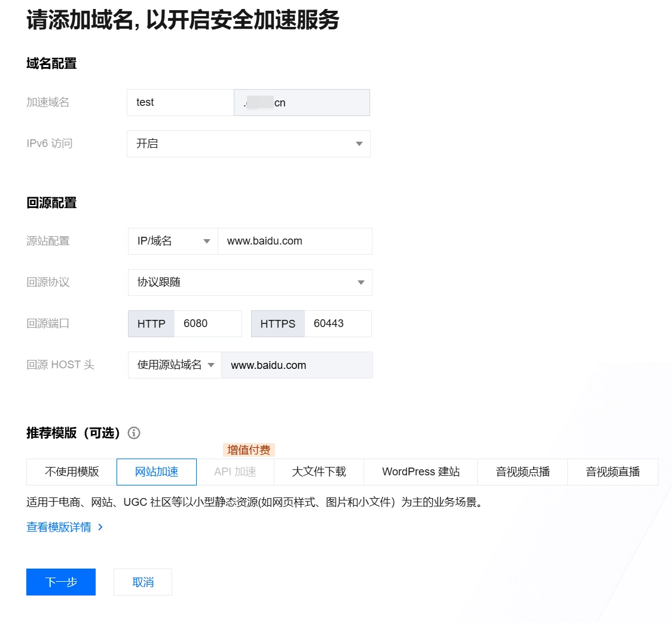Viewport: 672px width, 623px height.
Task: Click the 回源 HOST 头 field label
Action: click(60, 365)
